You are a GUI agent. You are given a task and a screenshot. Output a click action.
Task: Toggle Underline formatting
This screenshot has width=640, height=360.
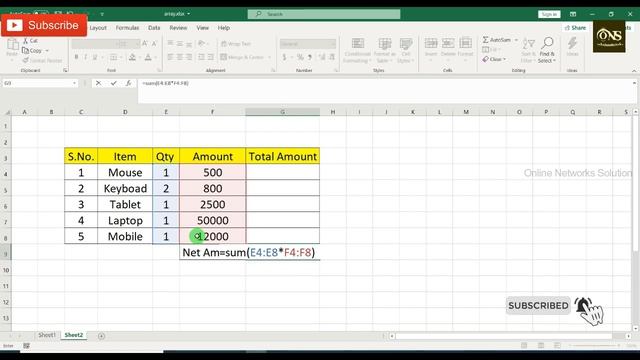point(95,58)
